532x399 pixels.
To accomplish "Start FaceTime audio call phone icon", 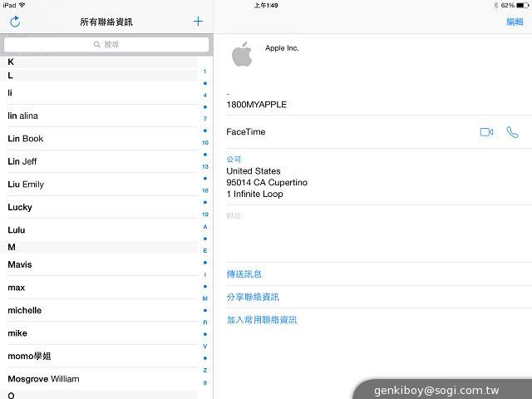I will pos(512,132).
